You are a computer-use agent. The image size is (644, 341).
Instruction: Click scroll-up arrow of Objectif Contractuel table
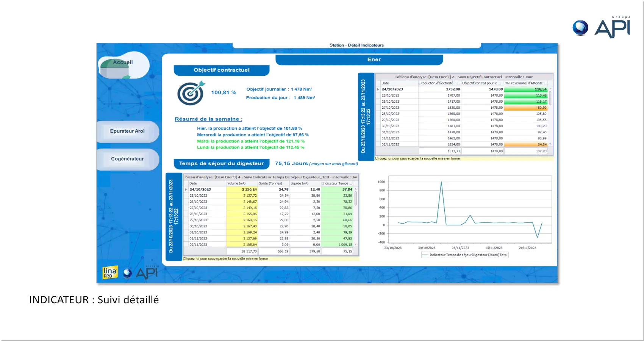550,89
